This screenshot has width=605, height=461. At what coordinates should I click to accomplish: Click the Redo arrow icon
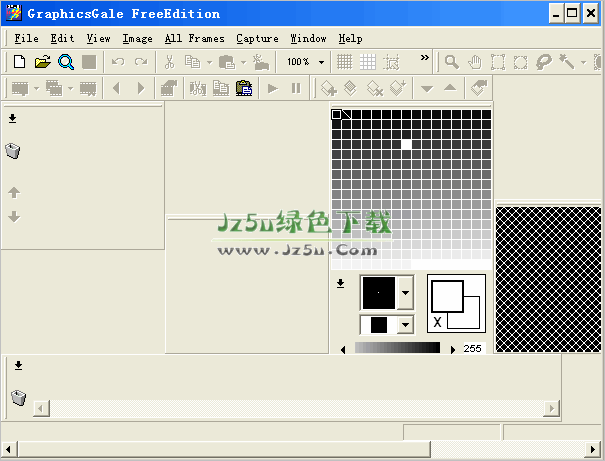tap(141, 62)
